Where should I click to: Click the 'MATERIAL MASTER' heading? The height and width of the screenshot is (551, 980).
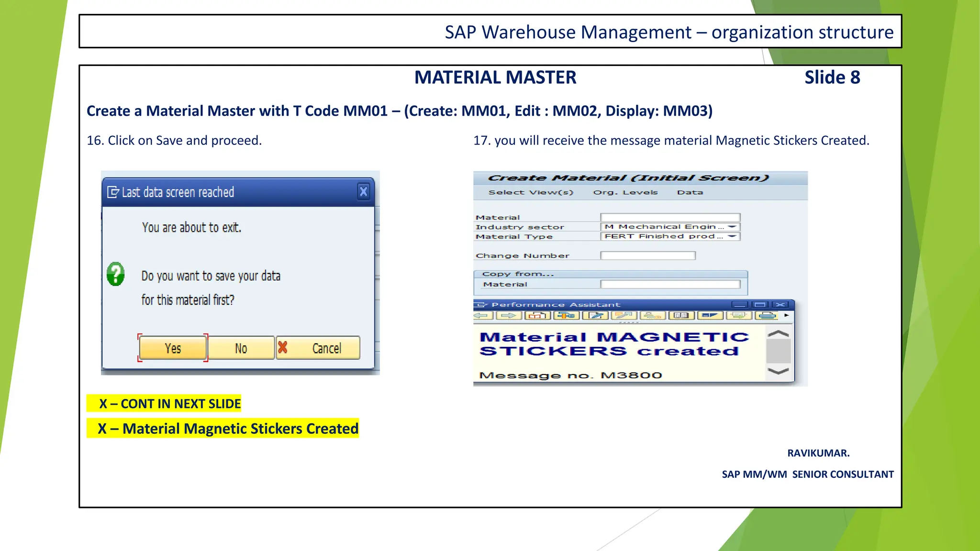tap(495, 77)
